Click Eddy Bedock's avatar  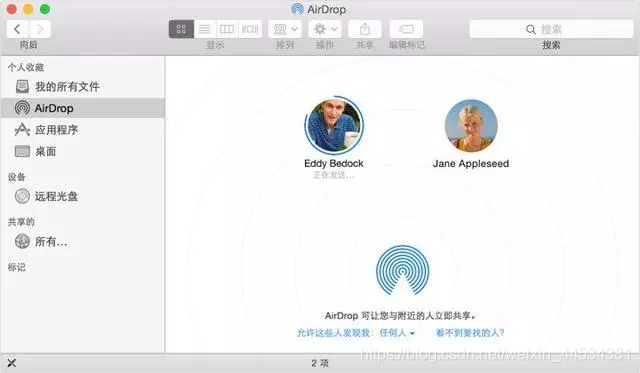click(x=334, y=125)
